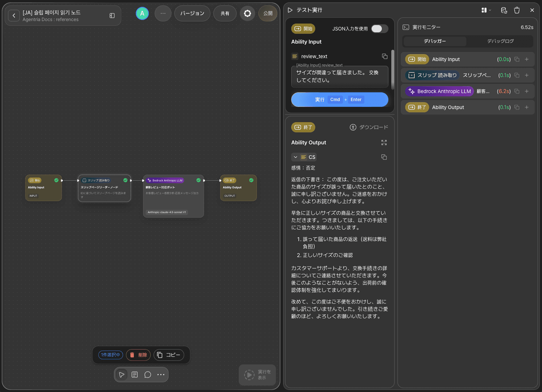Copy the CS output content
Viewport: 542px width, 392px height.
(x=384, y=157)
